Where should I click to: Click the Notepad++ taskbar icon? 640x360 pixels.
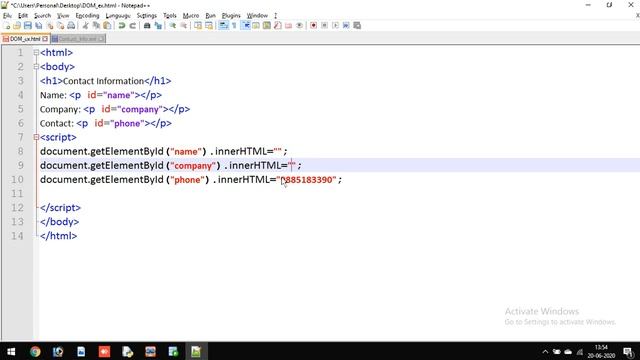(196, 351)
